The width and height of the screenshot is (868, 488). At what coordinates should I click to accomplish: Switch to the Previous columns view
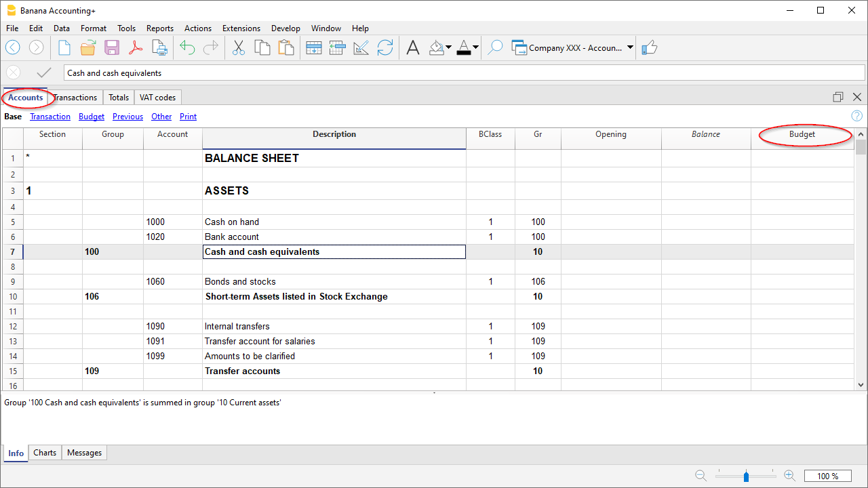(x=127, y=117)
